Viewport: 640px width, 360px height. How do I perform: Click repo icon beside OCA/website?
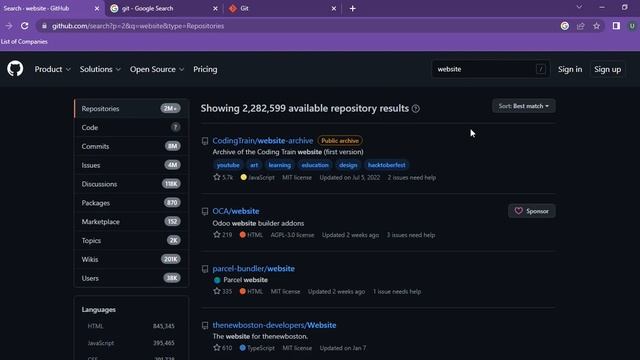pos(205,211)
